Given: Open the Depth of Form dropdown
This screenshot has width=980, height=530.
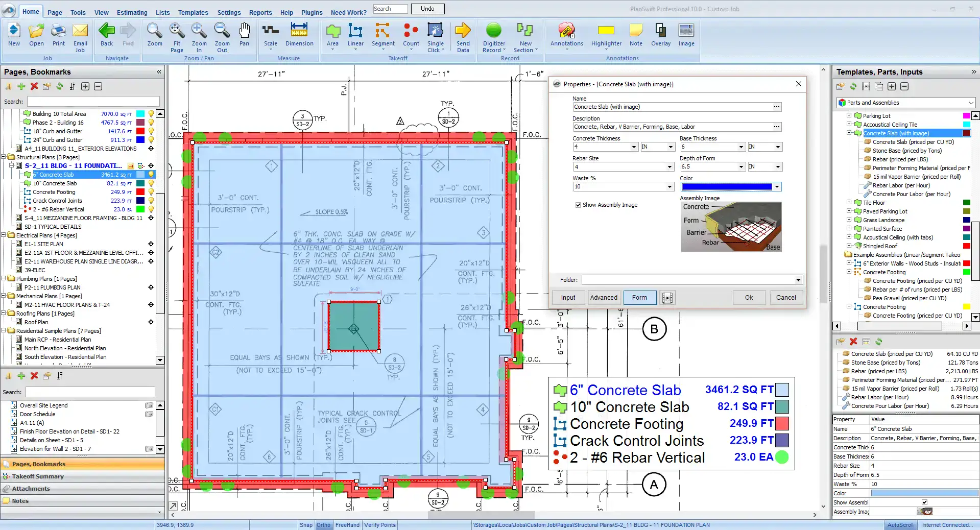Looking at the screenshot, I should point(741,167).
